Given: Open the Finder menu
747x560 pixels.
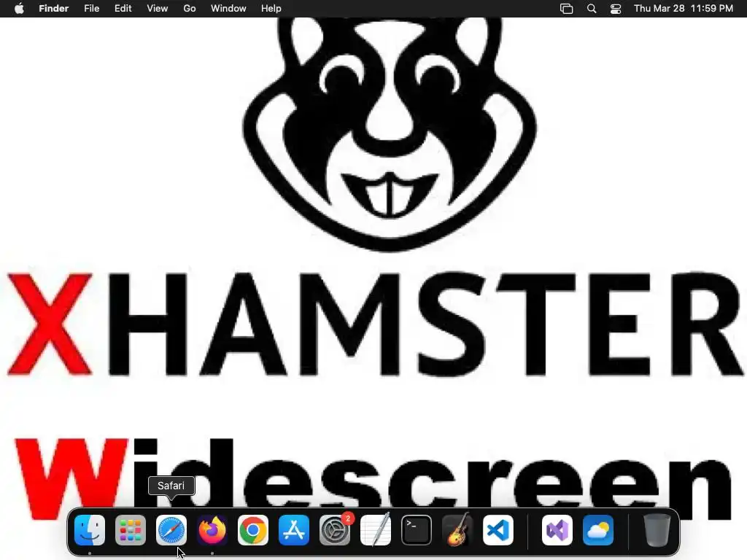Looking at the screenshot, I should pos(54,9).
